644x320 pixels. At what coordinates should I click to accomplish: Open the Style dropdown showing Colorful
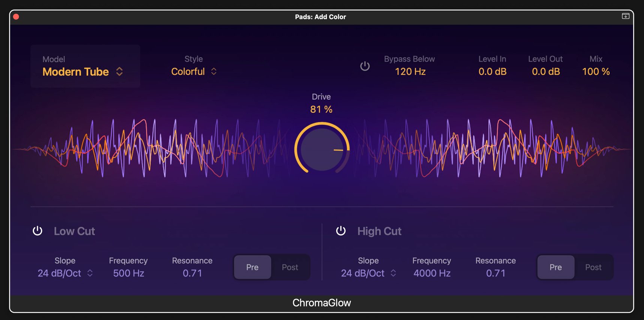pyautogui.click(x=194, y=72)
